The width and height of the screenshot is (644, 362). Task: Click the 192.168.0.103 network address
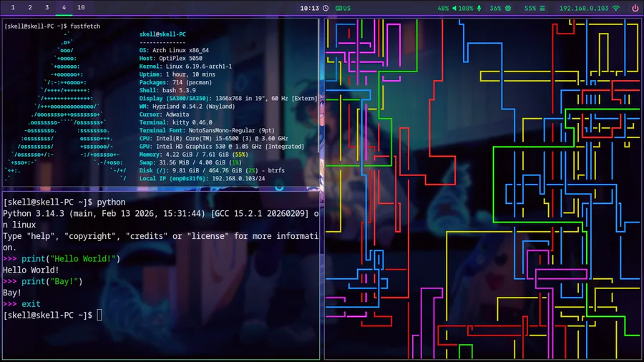point(584,8)
